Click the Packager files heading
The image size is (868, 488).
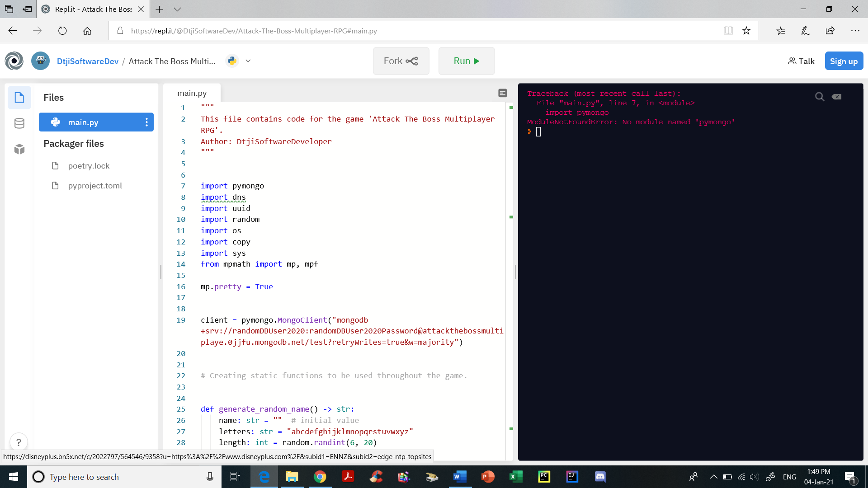[74, 143]
